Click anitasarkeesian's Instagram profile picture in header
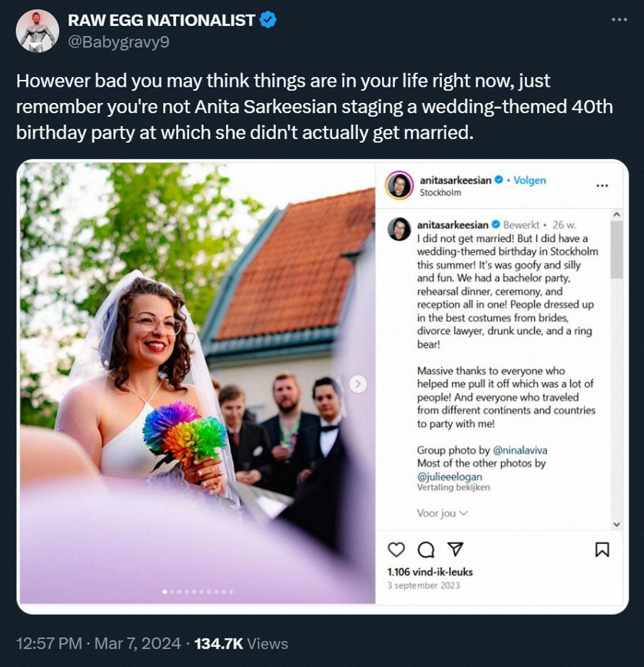Image resolution: width=644 pixels, height=667 pixels. (400, 185)
